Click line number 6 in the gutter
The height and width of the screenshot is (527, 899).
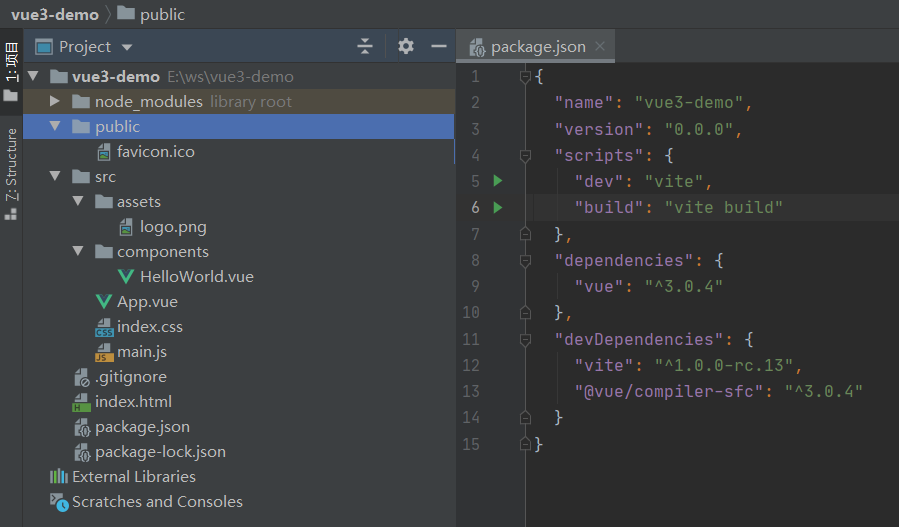point(475,207)
